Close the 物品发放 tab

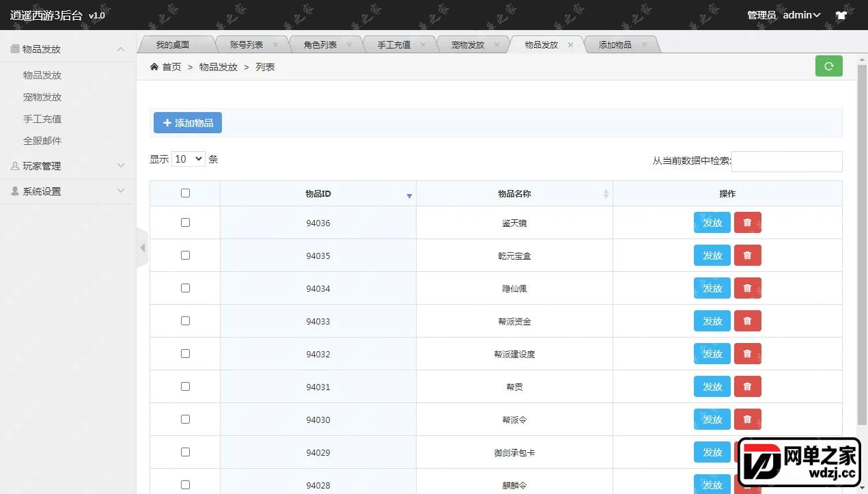coord(570,44)
